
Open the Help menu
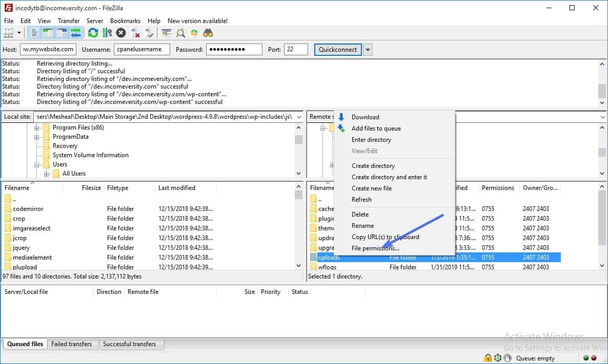click(x=154, y=21)
